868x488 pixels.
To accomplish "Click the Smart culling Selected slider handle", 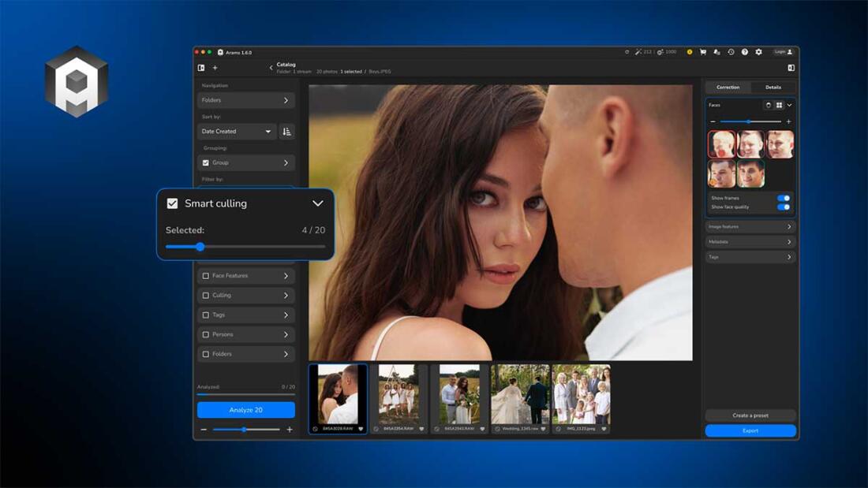I will [200, 247].
